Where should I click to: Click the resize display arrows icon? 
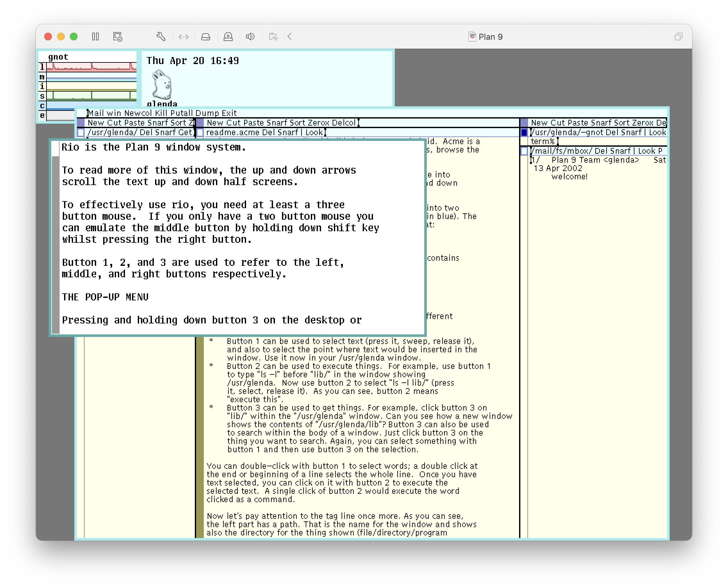click(x=183, y=37)
